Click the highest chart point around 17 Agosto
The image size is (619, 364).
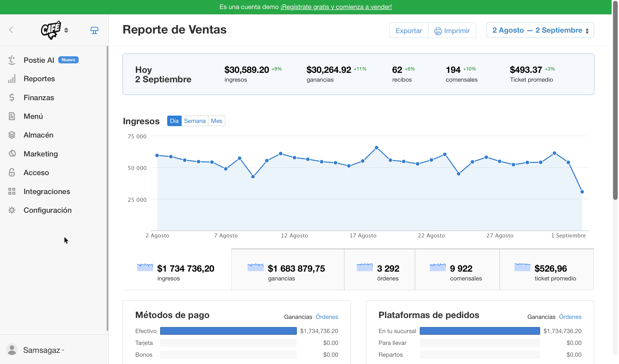pos(377,148)
